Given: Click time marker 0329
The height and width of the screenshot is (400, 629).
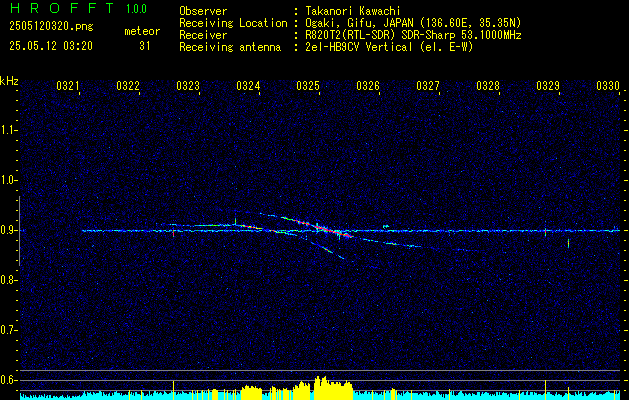Looking at the screenshot, I should click(548, 86).
